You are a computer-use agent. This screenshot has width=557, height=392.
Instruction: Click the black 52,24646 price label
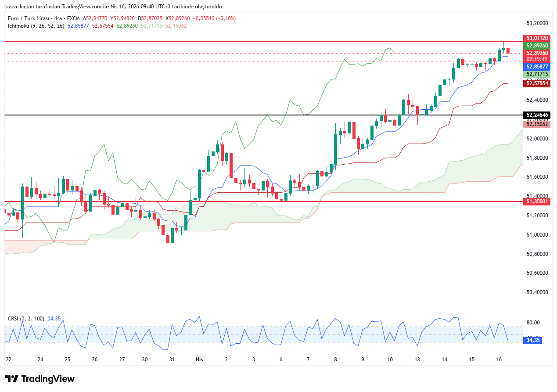tap(537, 115)
